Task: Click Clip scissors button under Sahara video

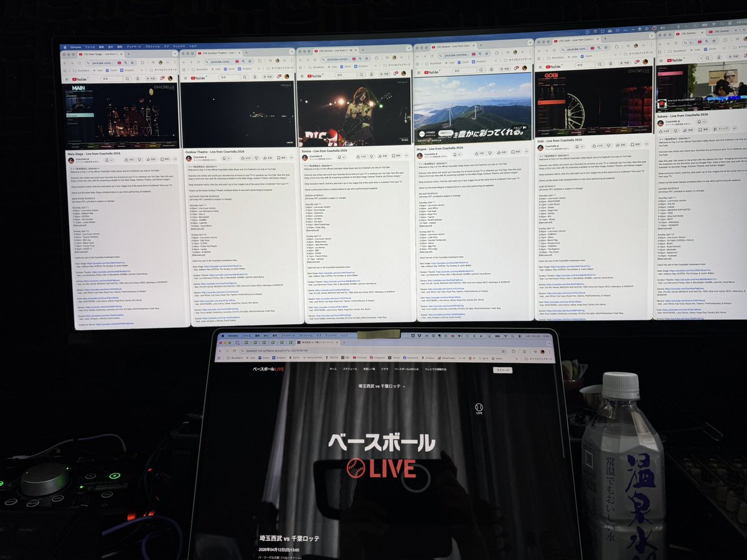Action: pos(721,129)
